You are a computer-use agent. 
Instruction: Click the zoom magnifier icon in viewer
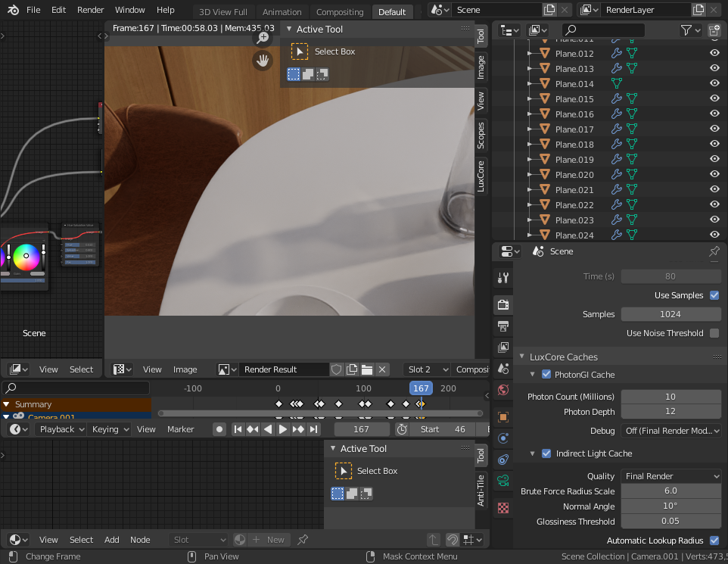click(263, 38)
